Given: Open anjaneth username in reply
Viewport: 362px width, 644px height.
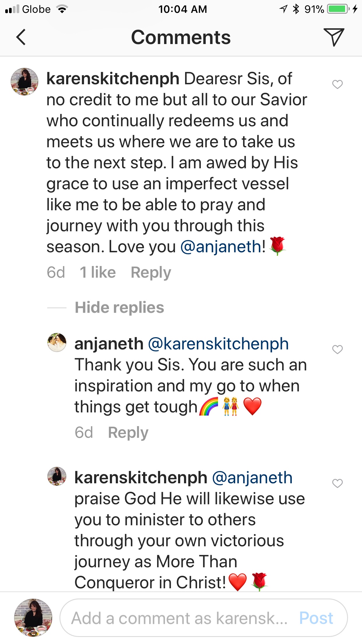Looking at the screenshot, I should click(x=109, y=344).
